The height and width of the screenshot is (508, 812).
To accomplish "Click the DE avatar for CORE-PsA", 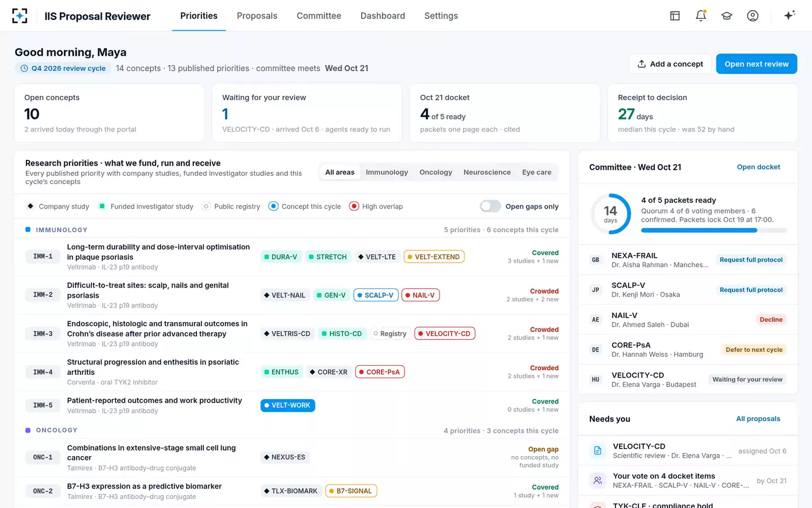I will tap(595, 349).
